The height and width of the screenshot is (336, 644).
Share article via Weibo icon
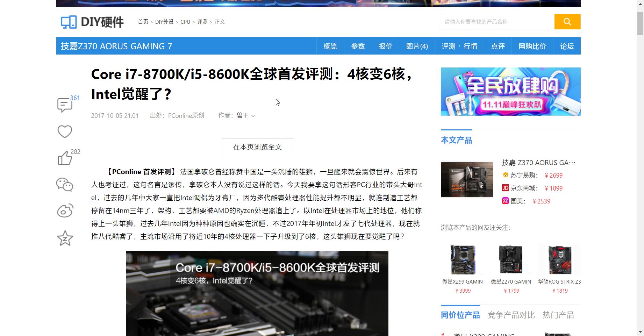[x=65, y=211]
